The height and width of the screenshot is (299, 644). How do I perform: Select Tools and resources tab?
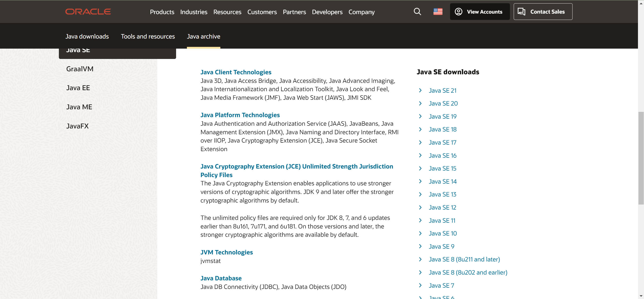tap(148, 37)
